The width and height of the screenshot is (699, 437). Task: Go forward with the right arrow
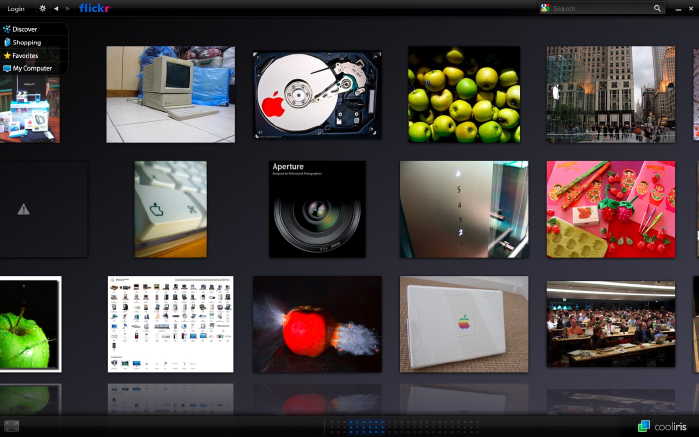coord(67,8)
